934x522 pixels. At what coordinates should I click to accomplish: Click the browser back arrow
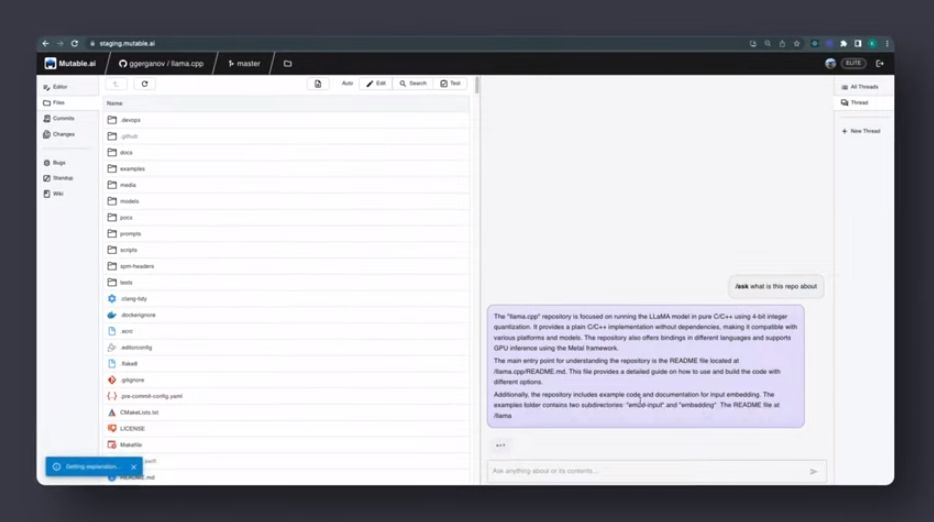[x=46, y=44]
